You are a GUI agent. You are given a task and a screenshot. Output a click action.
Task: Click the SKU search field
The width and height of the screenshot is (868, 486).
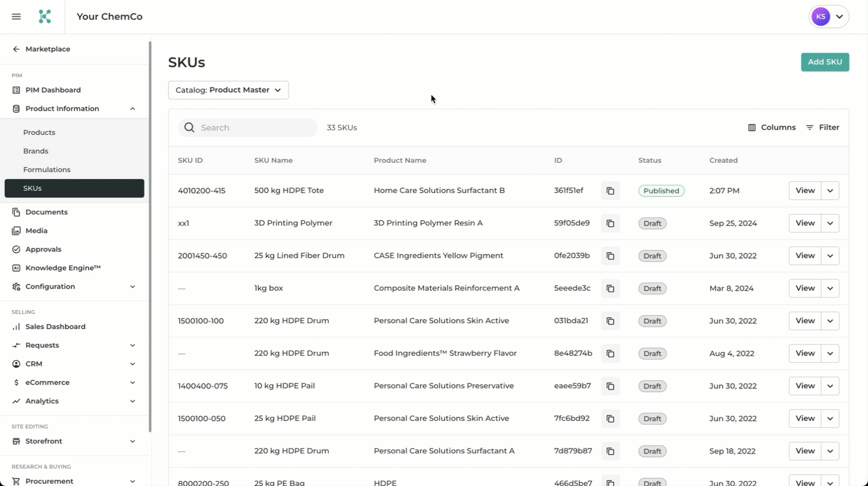point(256,128)
